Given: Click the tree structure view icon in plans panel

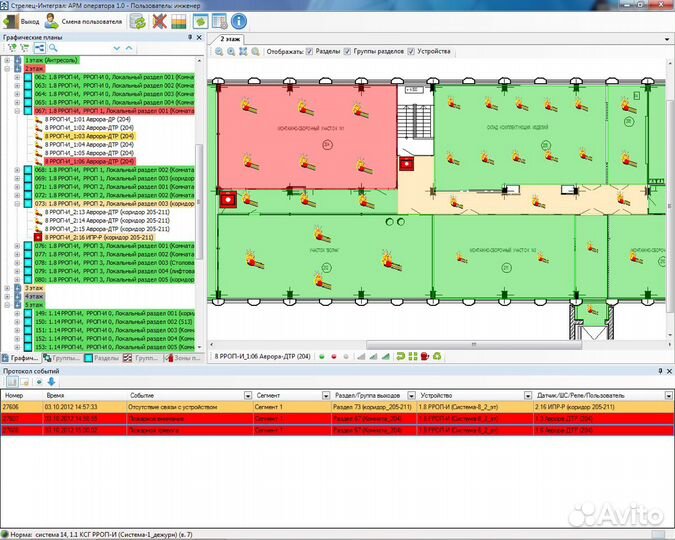Looking at the screenshot, I should tap(39, 47).
